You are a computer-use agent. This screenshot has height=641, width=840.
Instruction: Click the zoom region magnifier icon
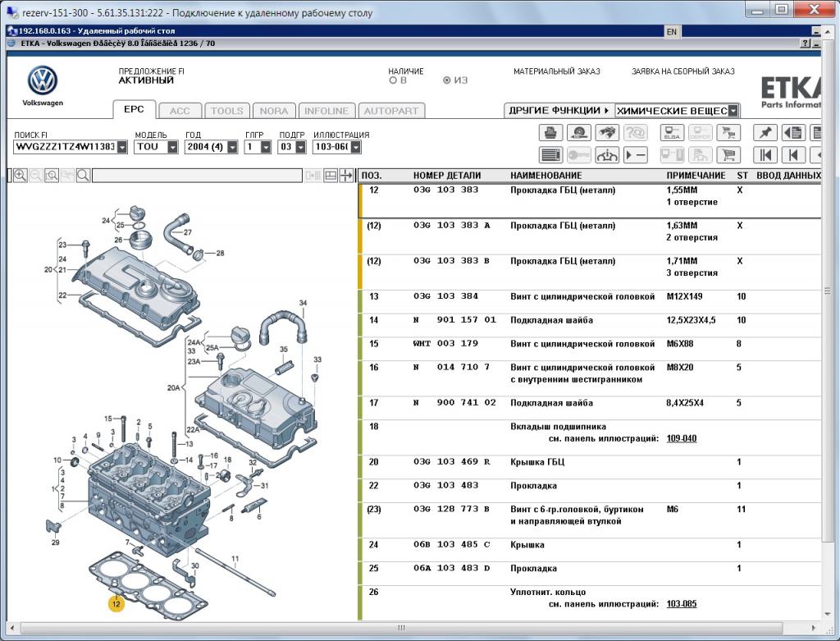click(52, 176)
